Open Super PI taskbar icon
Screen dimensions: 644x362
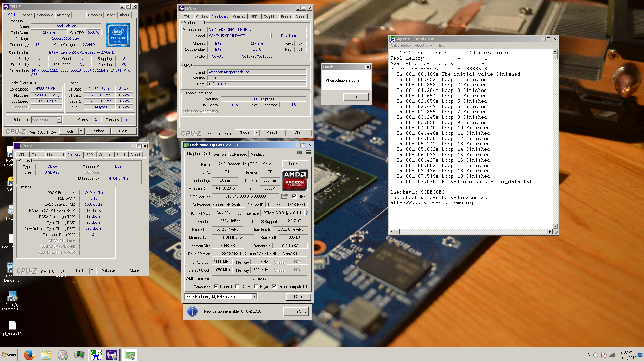click(96, 355)
